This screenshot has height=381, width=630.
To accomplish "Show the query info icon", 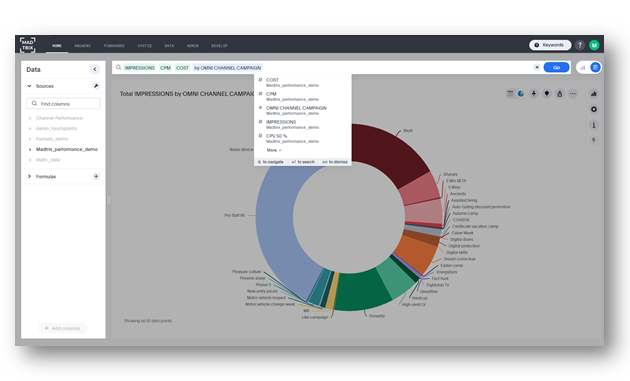I will [593, 125].
